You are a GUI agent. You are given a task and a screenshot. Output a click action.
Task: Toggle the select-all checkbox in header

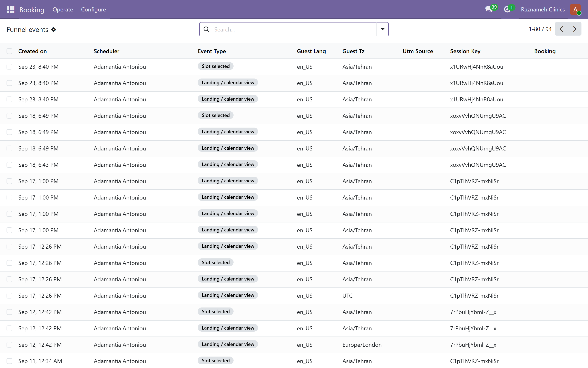coord(9,51)
